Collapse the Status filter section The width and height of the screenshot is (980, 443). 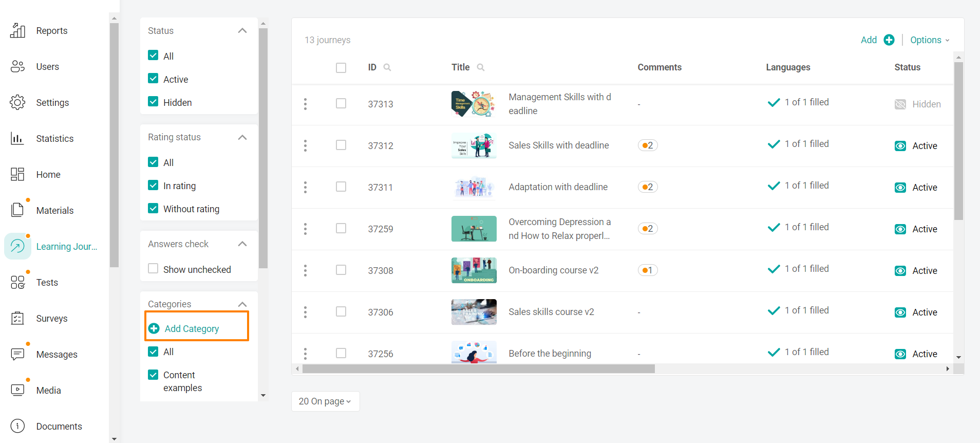point(242,31)
